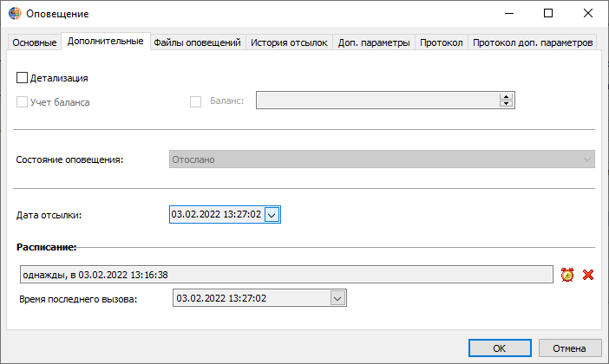Select the Доп. параметры tab
Viewport: 609px width, 364px height.
point(374,42)
